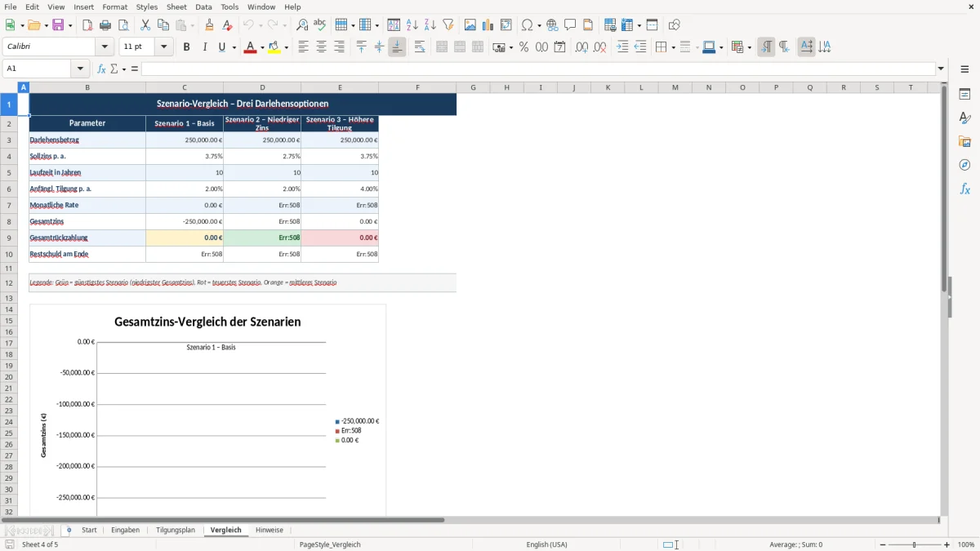Image resolution: width=980 pixels, height=551 pixels.
Task: Adjust the zoom slider
Action: tap(915, 544)
